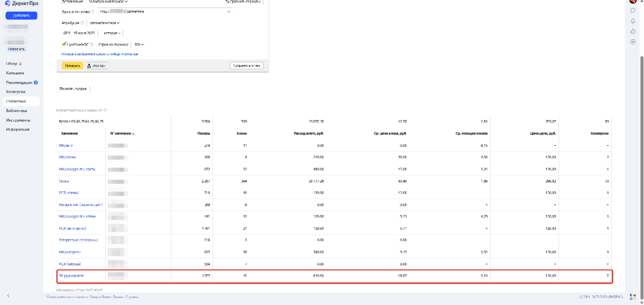Open the chat bubble icon in right rail
The width and height of the screenshot is (644, 305).
tap(633, 10)
